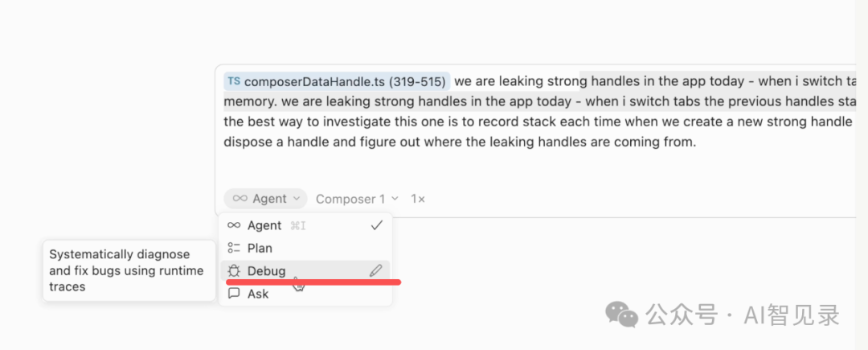Viewport: 868px width, 350px height.
Task: Select Agent in the mode menu list
Action: 264,225
